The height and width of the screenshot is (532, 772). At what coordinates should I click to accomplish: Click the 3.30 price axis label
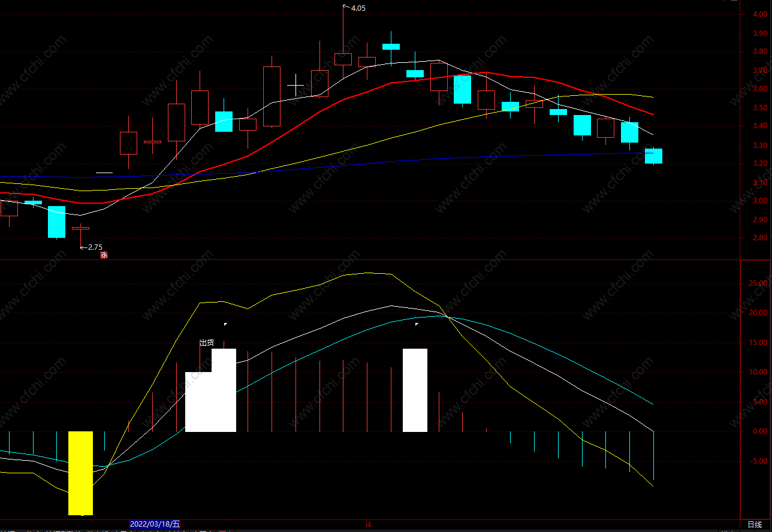[x=760, y=145]
